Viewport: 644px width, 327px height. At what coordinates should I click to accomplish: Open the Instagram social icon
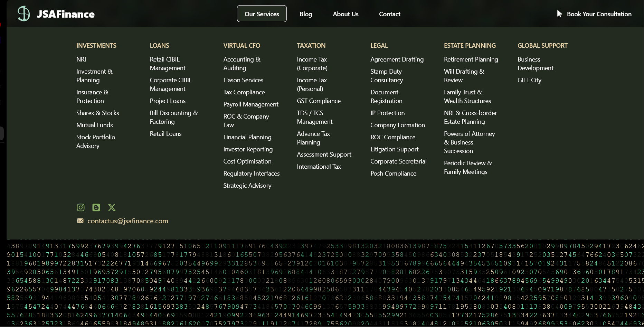coord(80,207)
